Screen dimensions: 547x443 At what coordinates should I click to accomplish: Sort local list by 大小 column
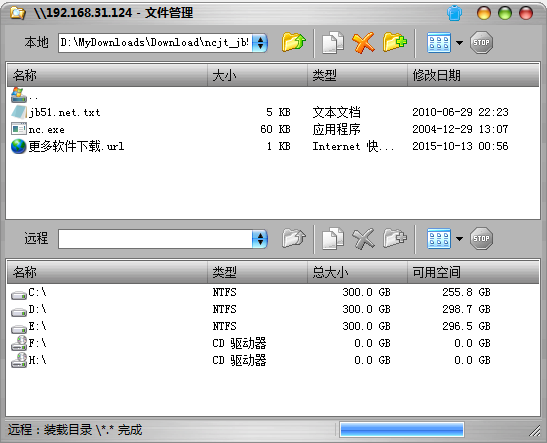[257, 75]
